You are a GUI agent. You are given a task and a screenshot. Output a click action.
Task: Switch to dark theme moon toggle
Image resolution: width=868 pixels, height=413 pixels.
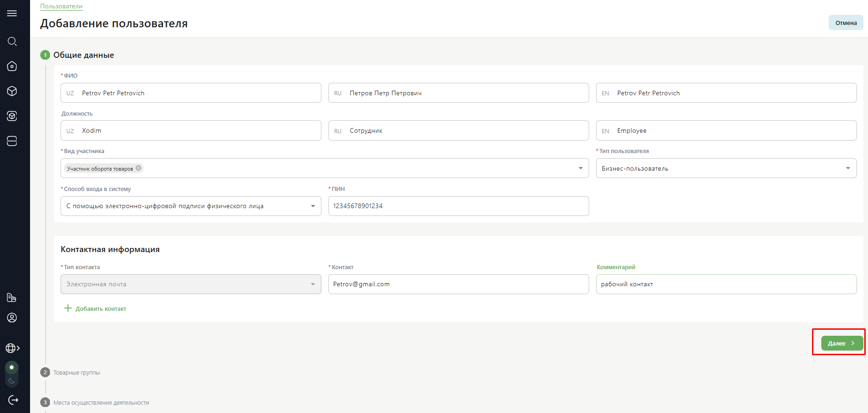pyautogui.click(x=12, y=381)
